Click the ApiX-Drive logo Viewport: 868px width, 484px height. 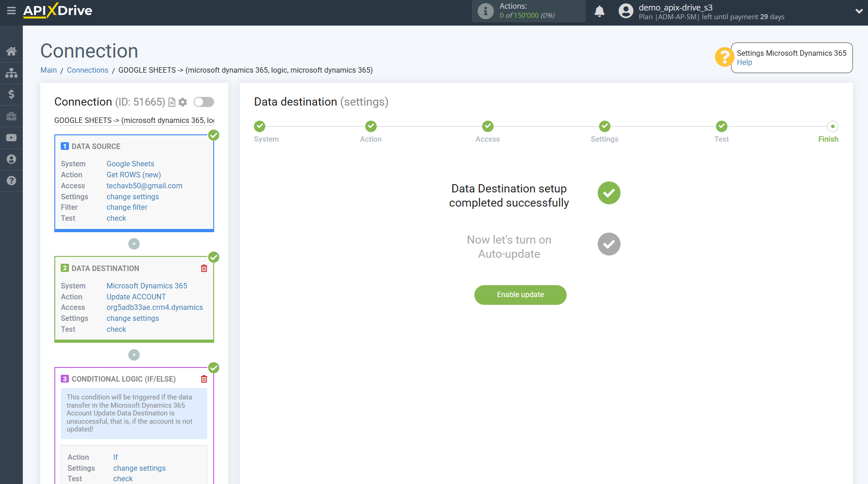(x=58, y=11)
